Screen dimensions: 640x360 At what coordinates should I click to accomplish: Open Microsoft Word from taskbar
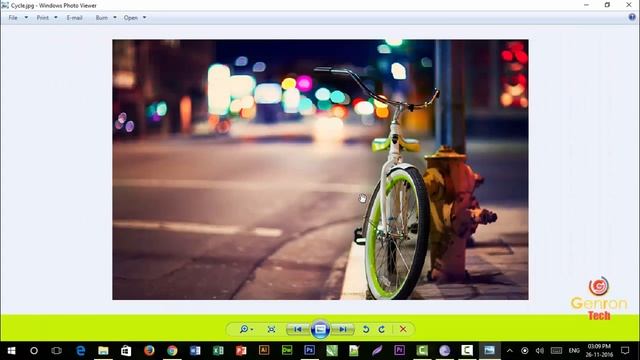(x=195, y=351)
